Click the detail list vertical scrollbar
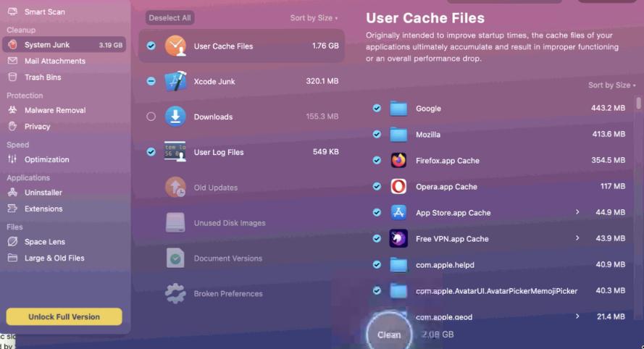The height and width of the screenshot is (349, 644). point(638,103)
